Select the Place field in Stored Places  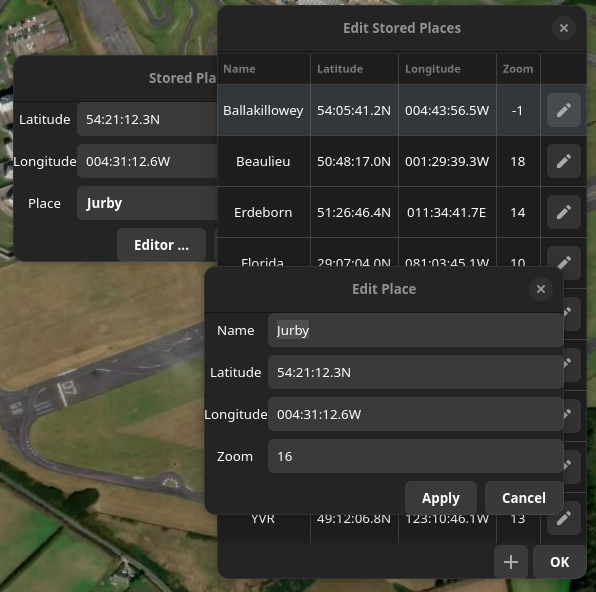coord(147,203)
